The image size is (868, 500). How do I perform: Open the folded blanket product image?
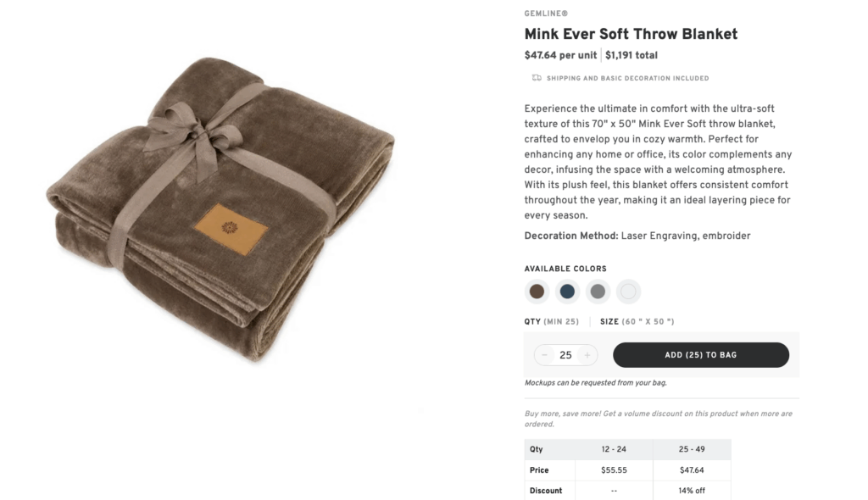pos(220,208)
